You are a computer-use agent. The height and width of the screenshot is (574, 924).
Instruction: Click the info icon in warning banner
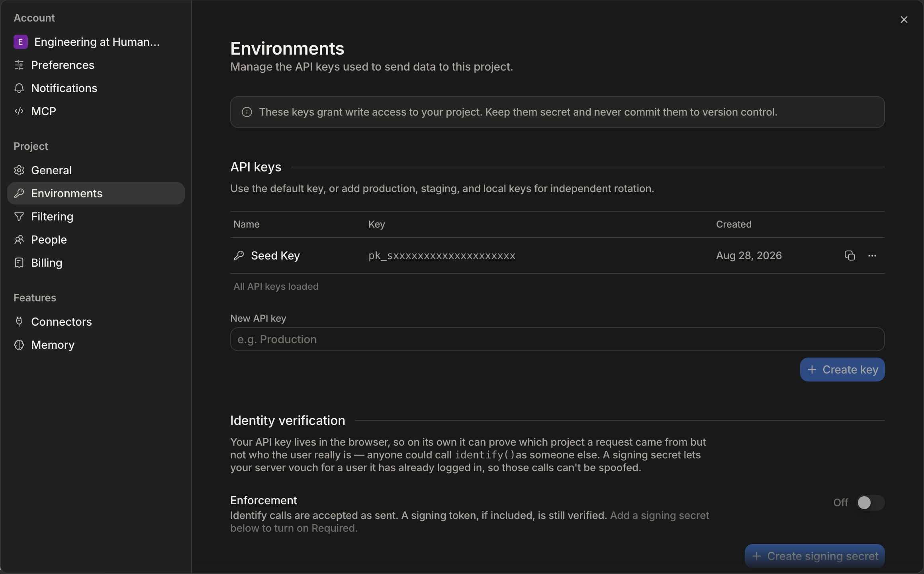pyautogui.click(x=247, y=112)
